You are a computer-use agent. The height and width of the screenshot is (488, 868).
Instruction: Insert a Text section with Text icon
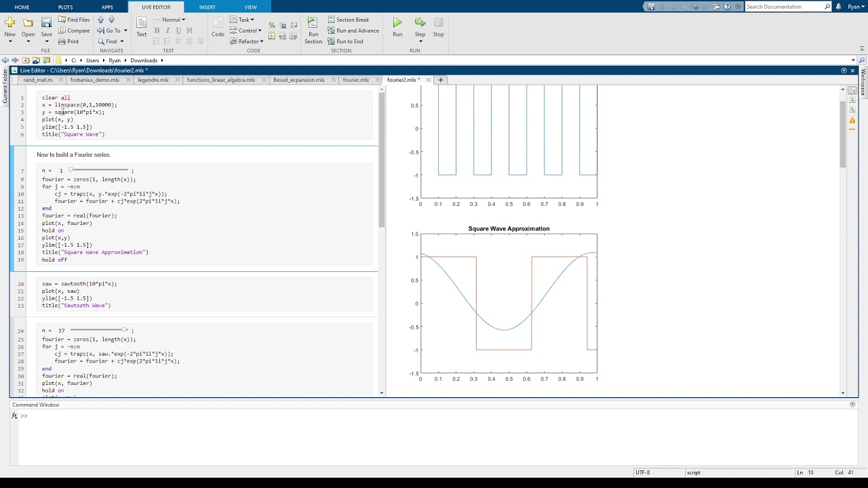click(141, 26)
